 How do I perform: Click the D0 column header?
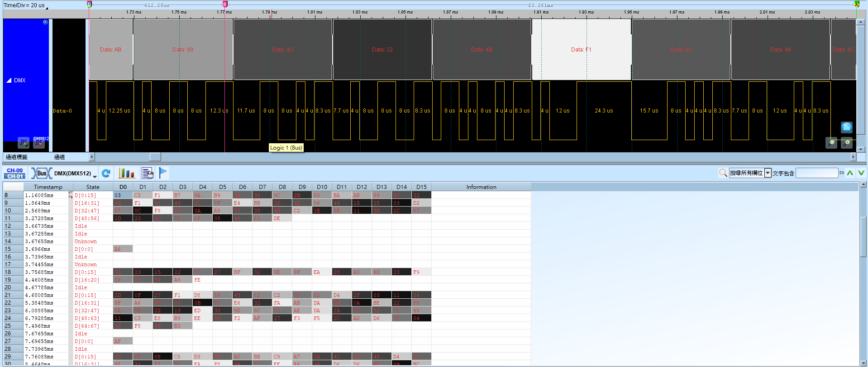(x=123, y=187)
